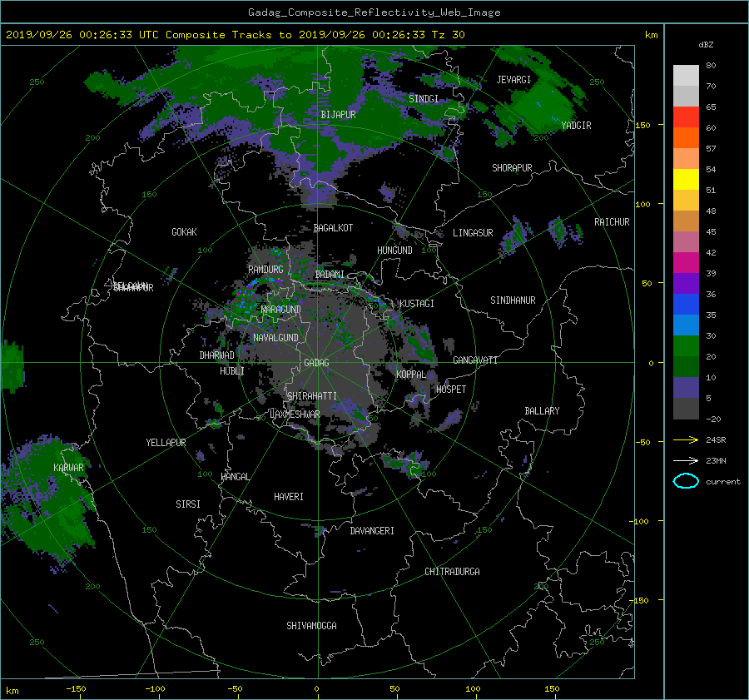749x700 pixels.
Task: Select the DAVANGERI label
Action: (x=372, y=531)
